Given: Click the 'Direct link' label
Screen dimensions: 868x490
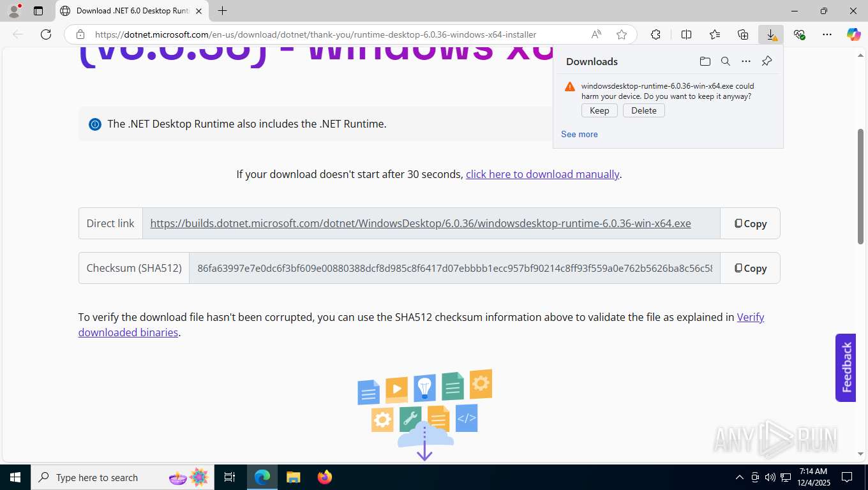Looking at the screenshot, I should [110, 223].
